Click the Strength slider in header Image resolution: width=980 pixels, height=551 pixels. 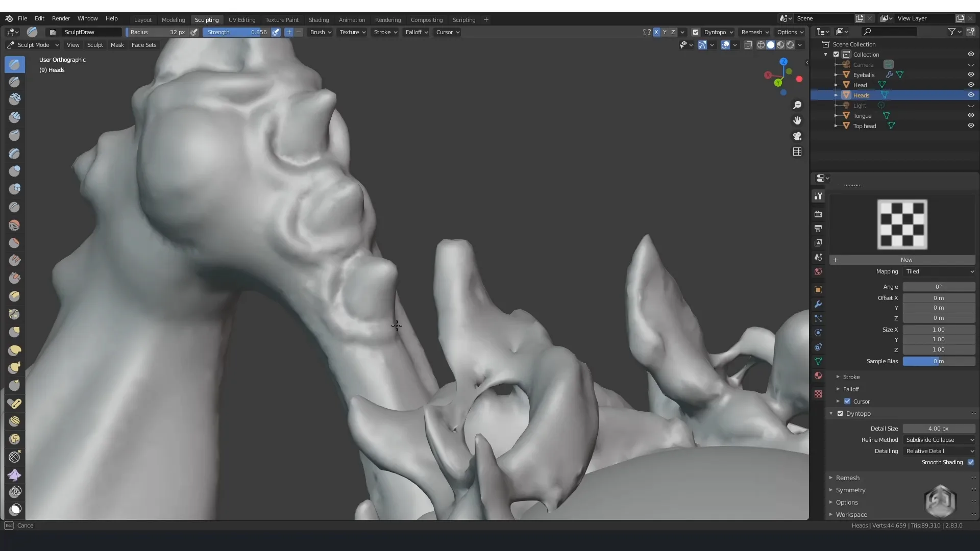237,32
